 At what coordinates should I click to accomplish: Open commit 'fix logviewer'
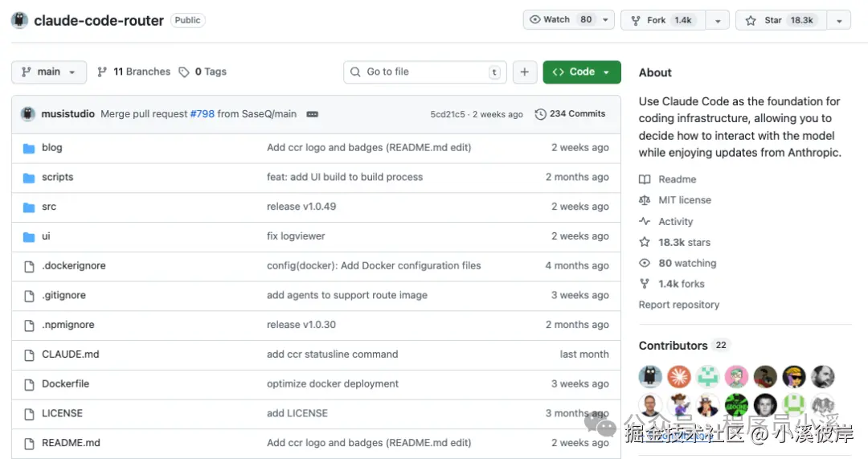(x=296, y=236)
